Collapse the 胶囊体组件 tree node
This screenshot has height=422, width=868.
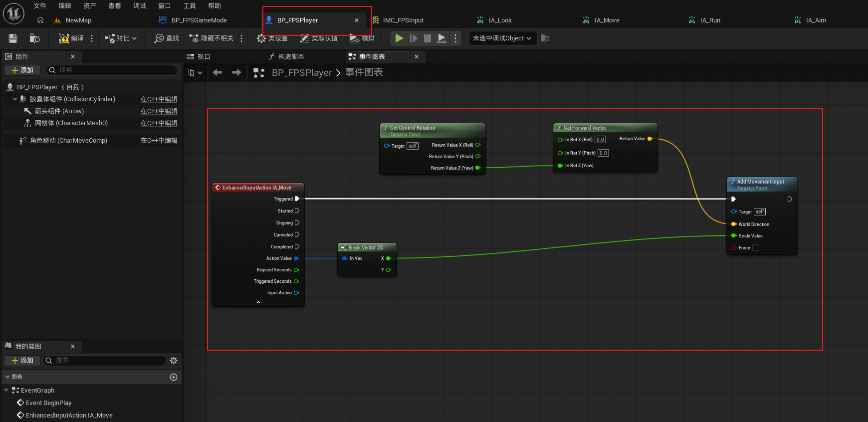(x=15, y=99)
